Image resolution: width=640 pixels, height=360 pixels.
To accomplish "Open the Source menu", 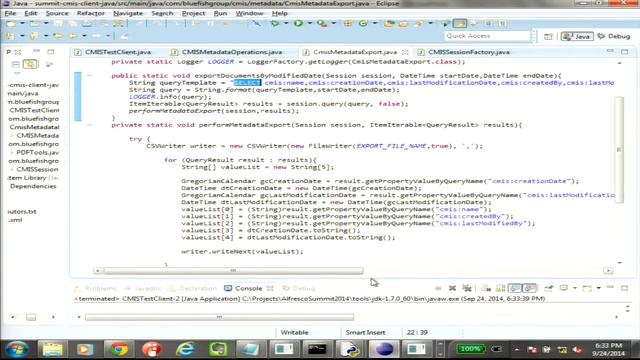I will [57, 13].
